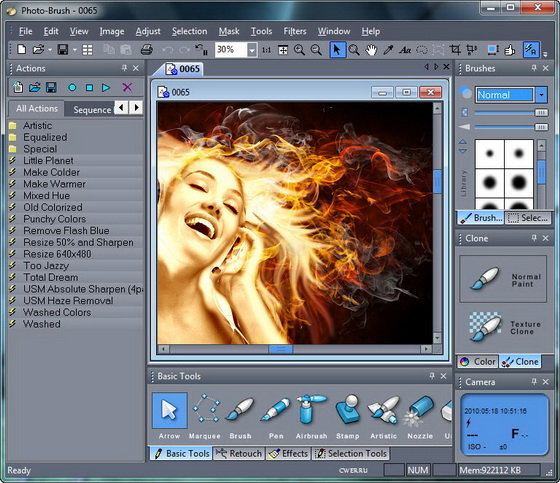Start recording an action (circle button)
Screen dimensions: 560x483
click(72, 88)
